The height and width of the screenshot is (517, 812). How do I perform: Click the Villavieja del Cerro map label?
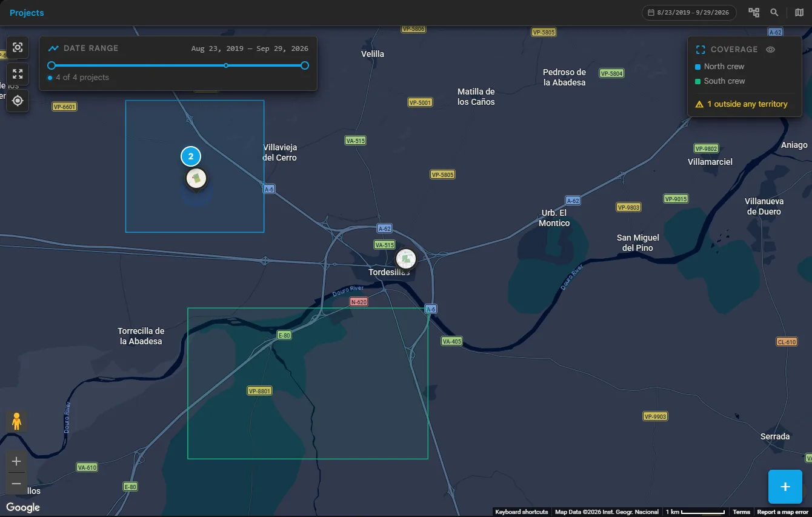280,153
